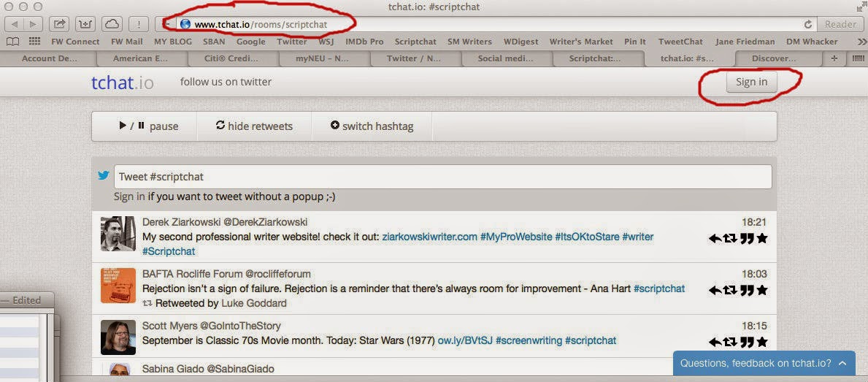Go forward with Safari forward arrow
The image size is (868, 382).
(33, 24)
